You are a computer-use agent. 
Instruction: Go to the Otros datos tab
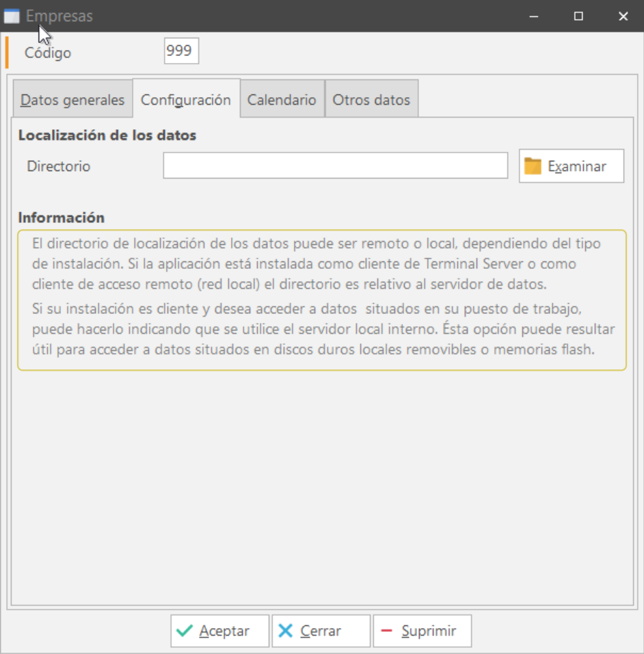tap(371, 100)
